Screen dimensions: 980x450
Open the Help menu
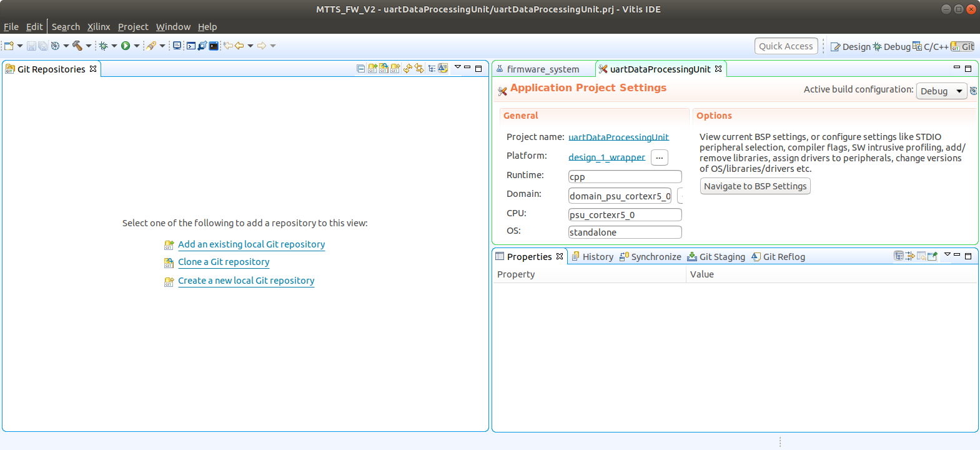[x=207, y=27]
